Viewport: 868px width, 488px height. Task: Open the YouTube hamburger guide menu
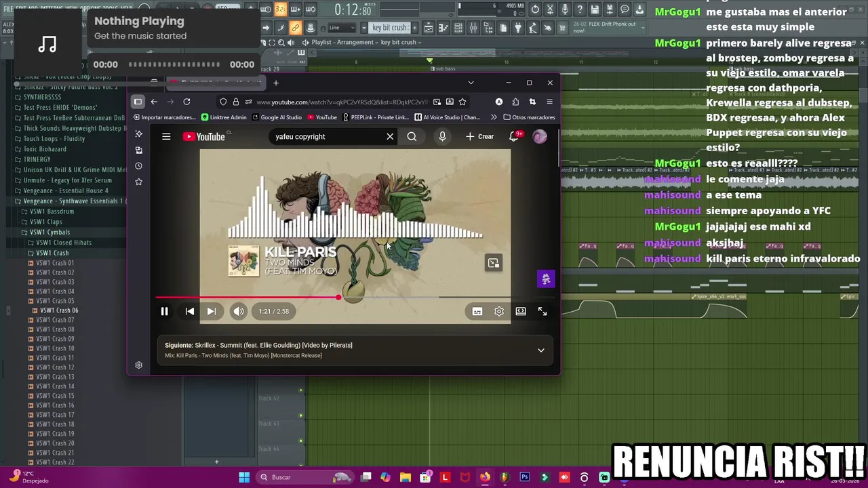pyautogui.click(x=166, y=136)
